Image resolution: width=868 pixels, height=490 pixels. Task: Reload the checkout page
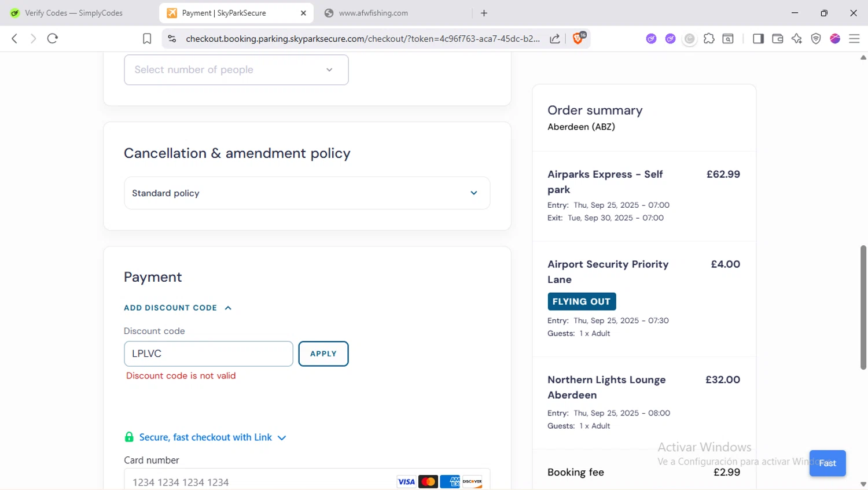coord(53,39)
